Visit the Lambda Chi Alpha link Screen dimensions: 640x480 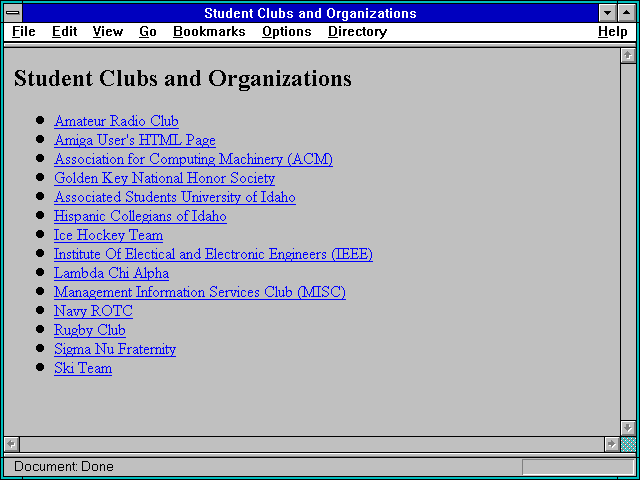(111, 273)
